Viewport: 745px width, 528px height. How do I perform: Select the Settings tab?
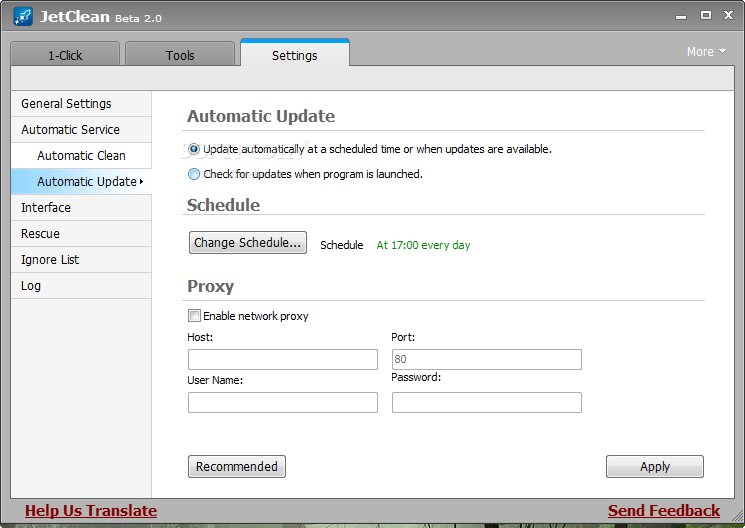click(295, 53)
